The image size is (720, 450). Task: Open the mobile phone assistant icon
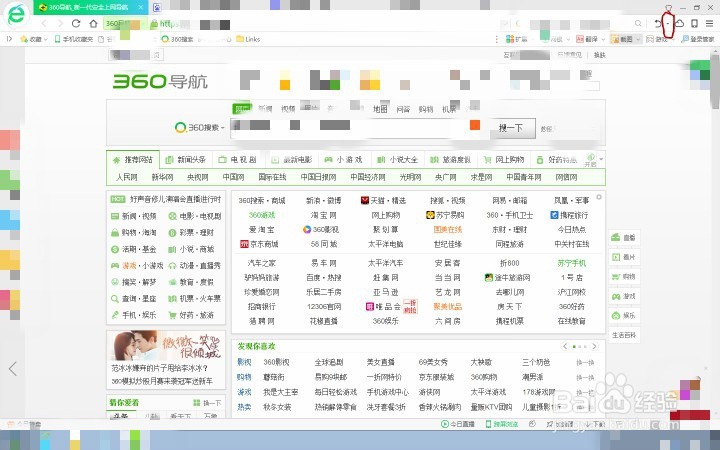[x=695, y=23]
